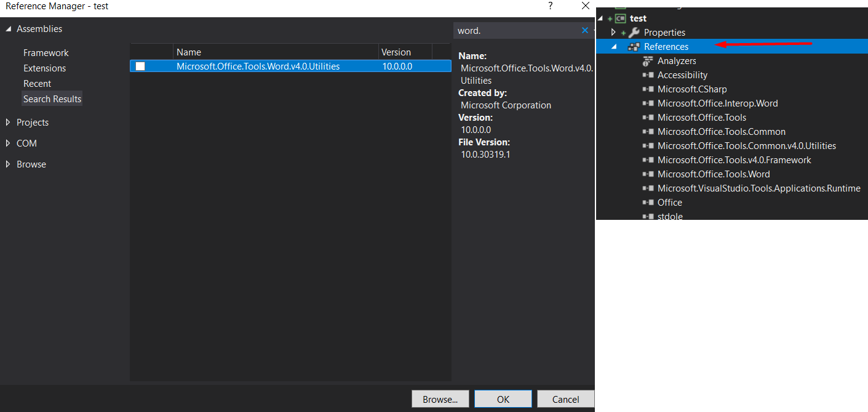This screenshot has width=868, height=412.
Task: Sort assemblies by Version column header
Action: click(405, 52)
